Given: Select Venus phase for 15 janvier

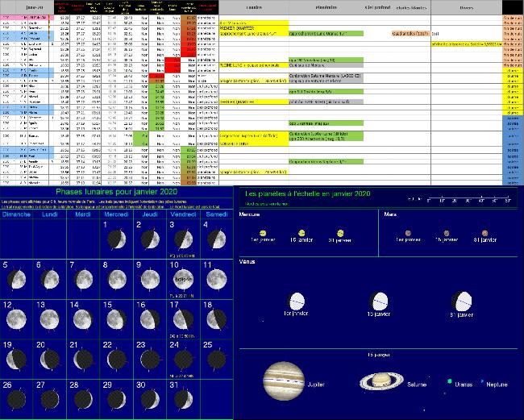Looking at the screenshot, I should pyautogui.click(x=379, y=301).
